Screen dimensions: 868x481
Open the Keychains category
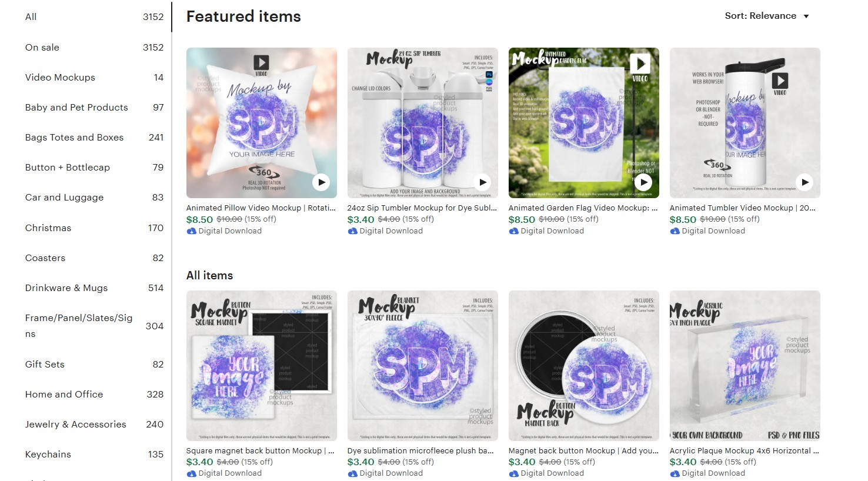tap(94, 455)
